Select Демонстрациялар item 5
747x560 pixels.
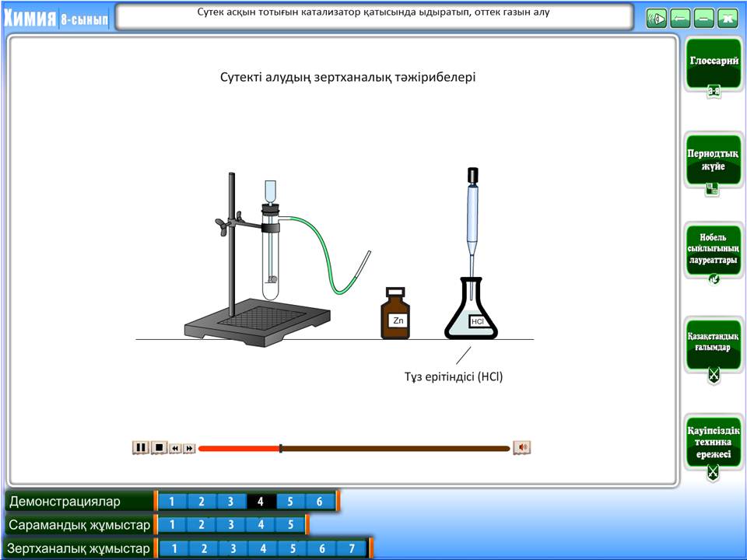point(290,502)
